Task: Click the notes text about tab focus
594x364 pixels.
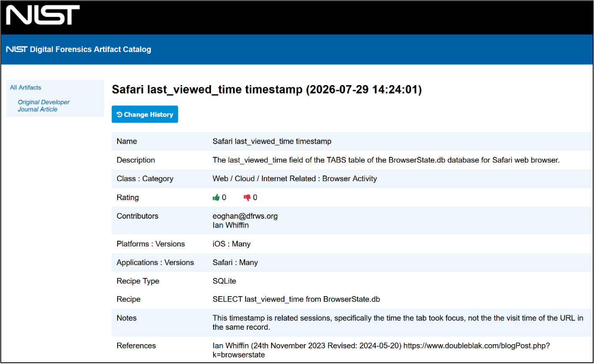Action: [398, 323]
